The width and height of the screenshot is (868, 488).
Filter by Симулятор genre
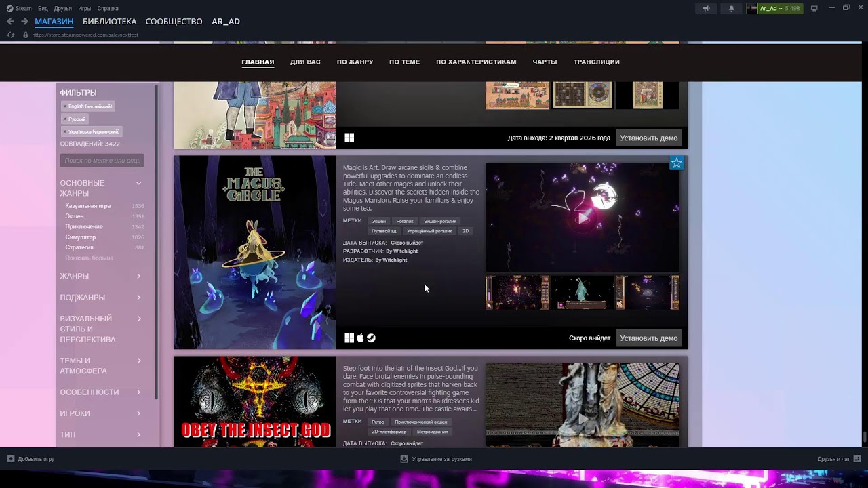(x=81, y=237)
